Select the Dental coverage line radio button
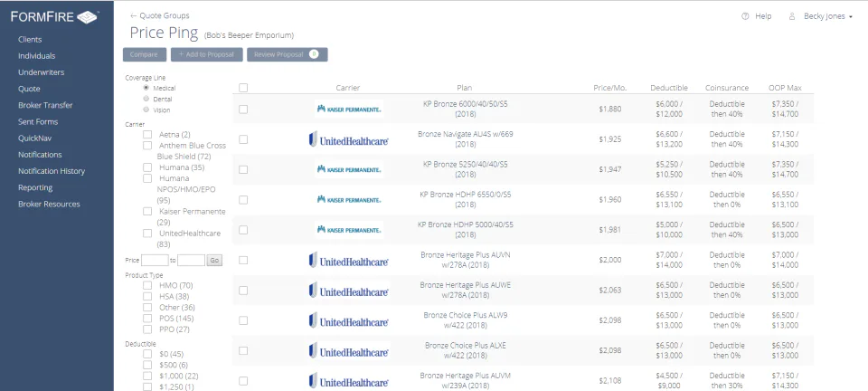This screenshot has height=391, width=868. (x=146, y=99)
